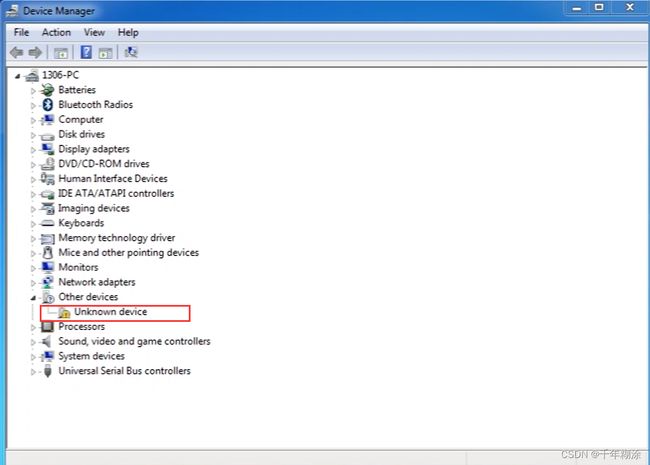Expand the Disk drives category
650x465 pixels.
pos(33,135)
